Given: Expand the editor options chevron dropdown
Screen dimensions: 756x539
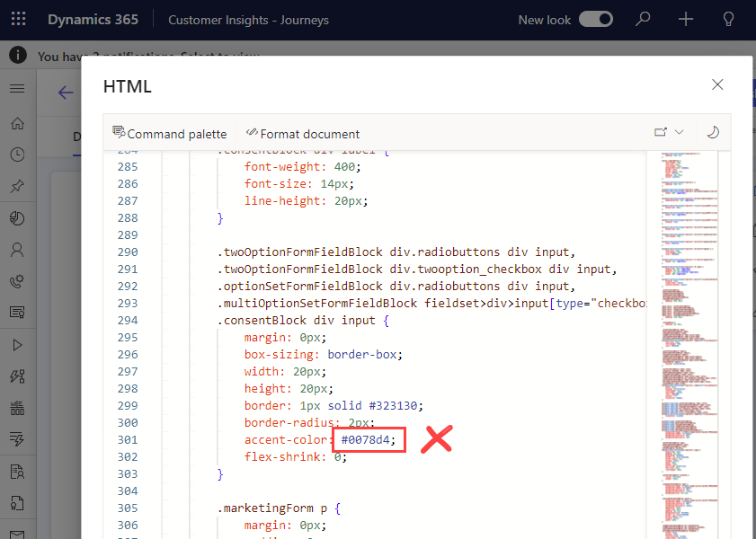Looking at the screenshot, I should tap(678, 130).
